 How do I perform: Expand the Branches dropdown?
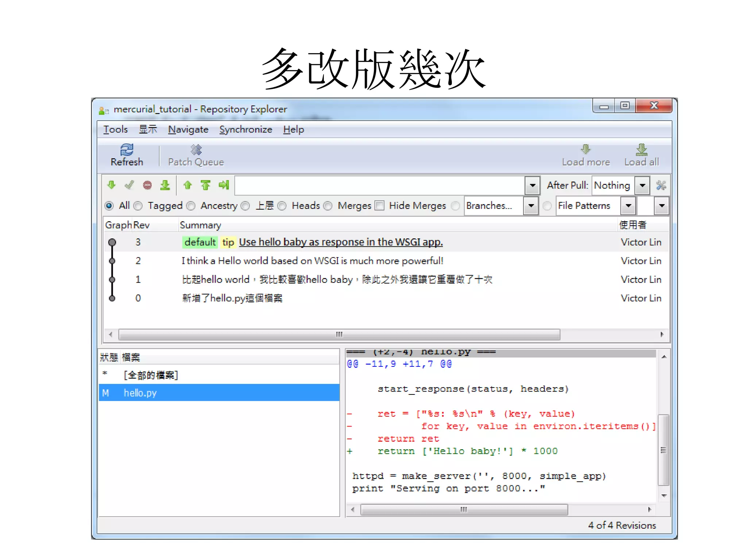[x=531, y=206]
